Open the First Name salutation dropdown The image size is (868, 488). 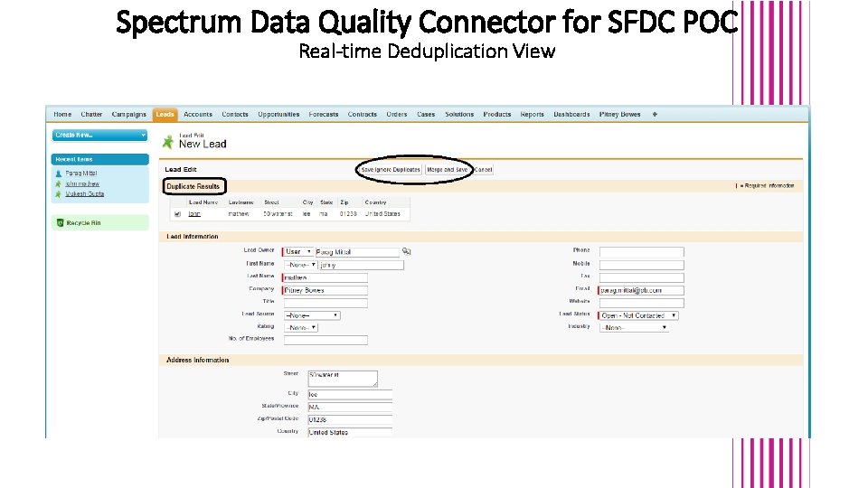click(x=300, y=265)
